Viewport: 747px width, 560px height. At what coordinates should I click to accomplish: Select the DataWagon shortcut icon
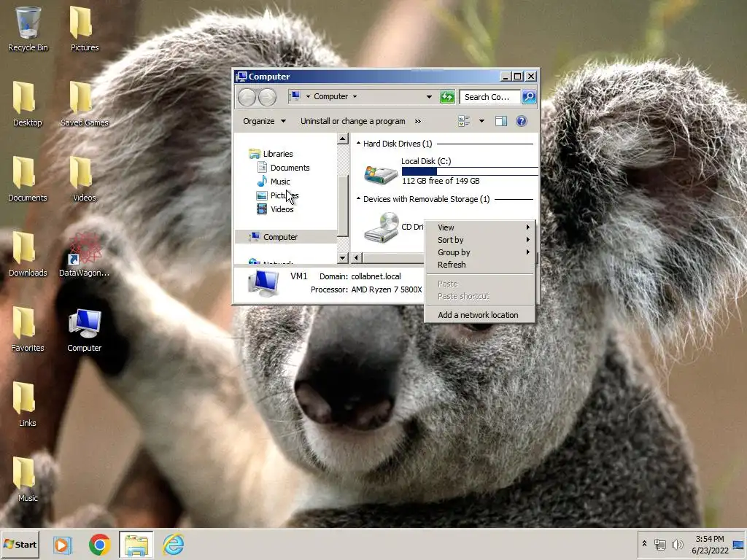tap(85, 254)
